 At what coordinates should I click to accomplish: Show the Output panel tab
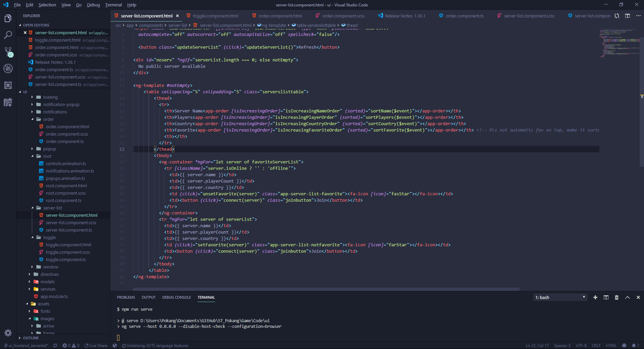[x=149, y=297]
